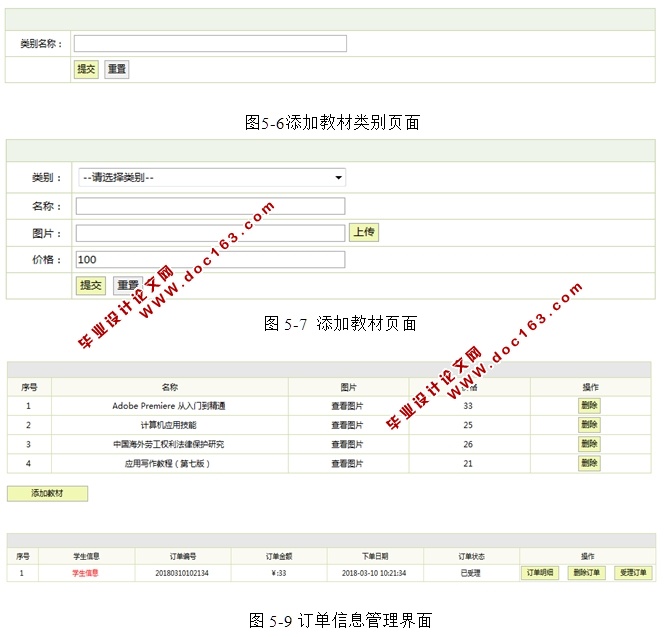Select the order date 2018-03-10 10:21:34
The image size is (664, 637).
coord(374,573)
